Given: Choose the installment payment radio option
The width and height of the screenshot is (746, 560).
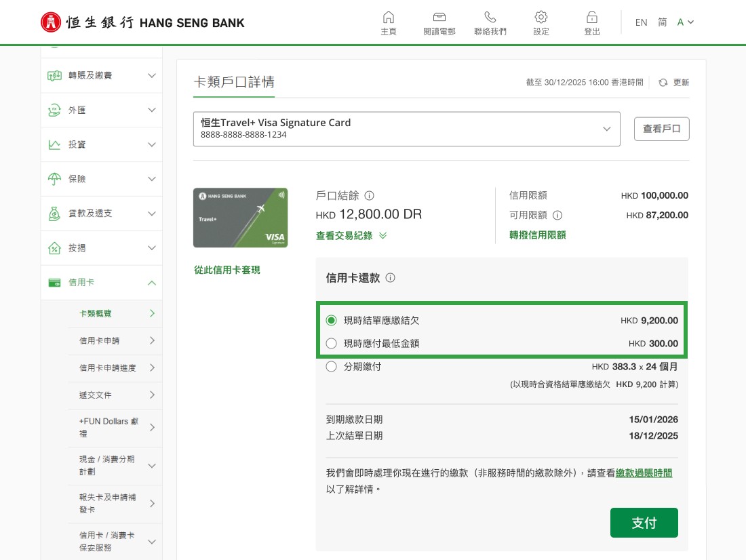Looking at the screenshot, I should pos(331,367).
